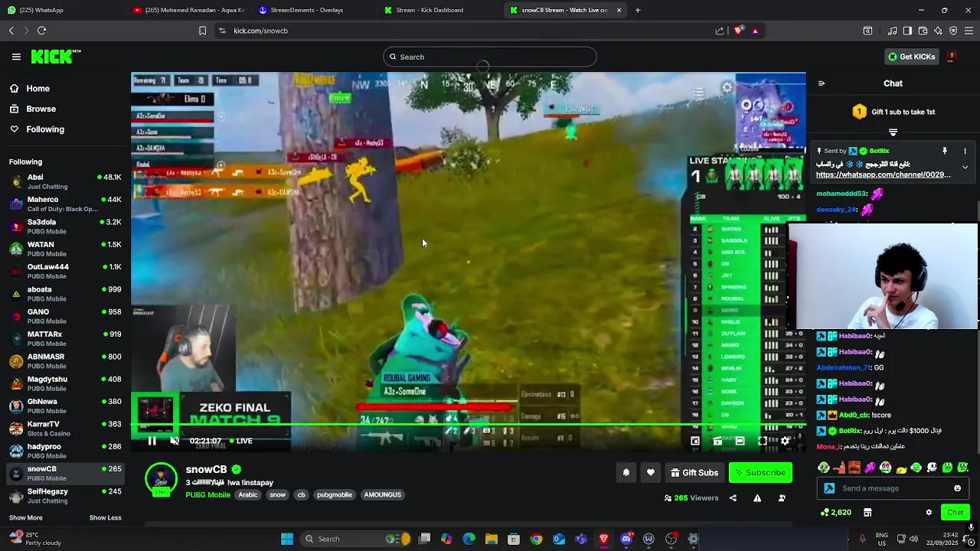Open the Absi channel in Following list
Viewport: 980px width, 551px height.
(x=64, y=181)
